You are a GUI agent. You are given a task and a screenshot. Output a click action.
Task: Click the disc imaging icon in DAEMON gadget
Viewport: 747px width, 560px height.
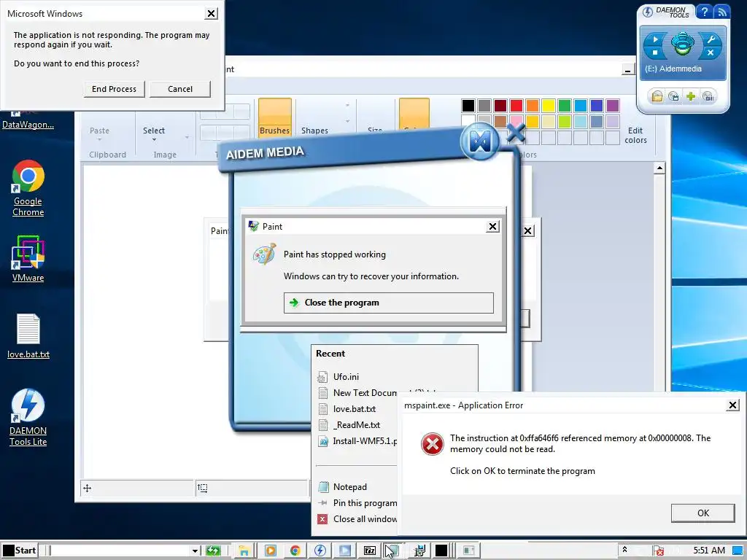pyautogui.click(x=673, y=97)
